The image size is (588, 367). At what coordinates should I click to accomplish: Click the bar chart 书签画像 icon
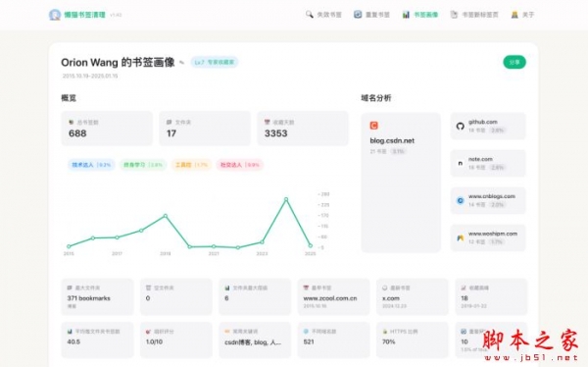[406, 15]
